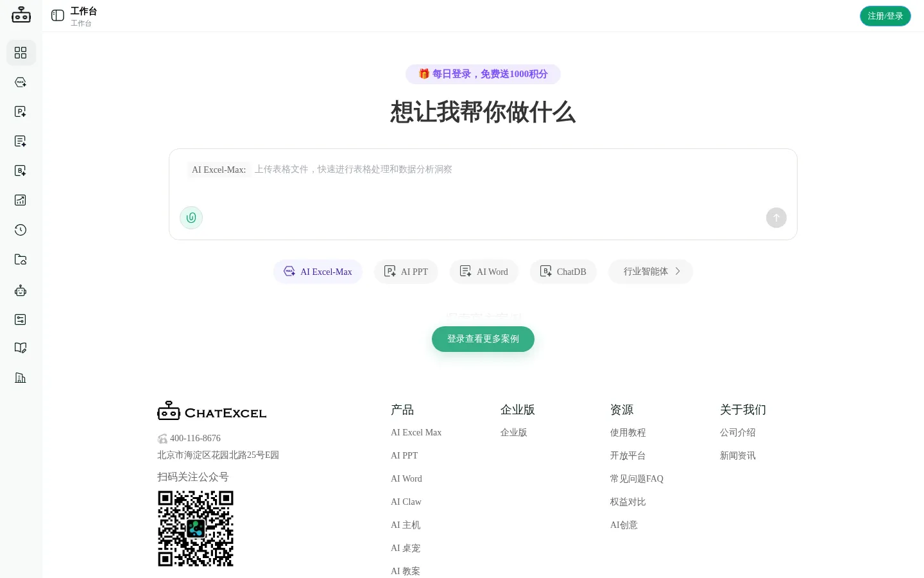This screenshot has width=924, height=578.
Task: Open the AI 主机 footer link
Action: (406, 525)
